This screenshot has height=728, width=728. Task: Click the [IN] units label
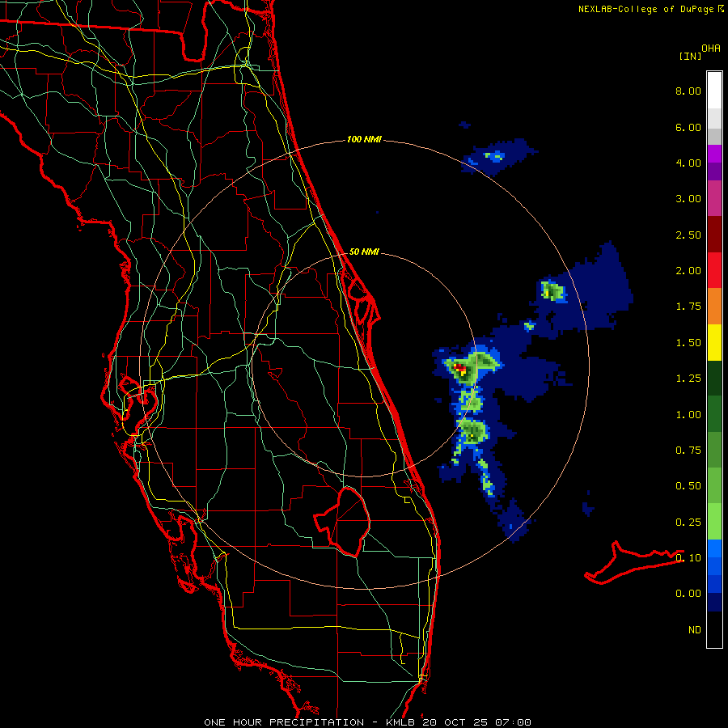[690, 56]
